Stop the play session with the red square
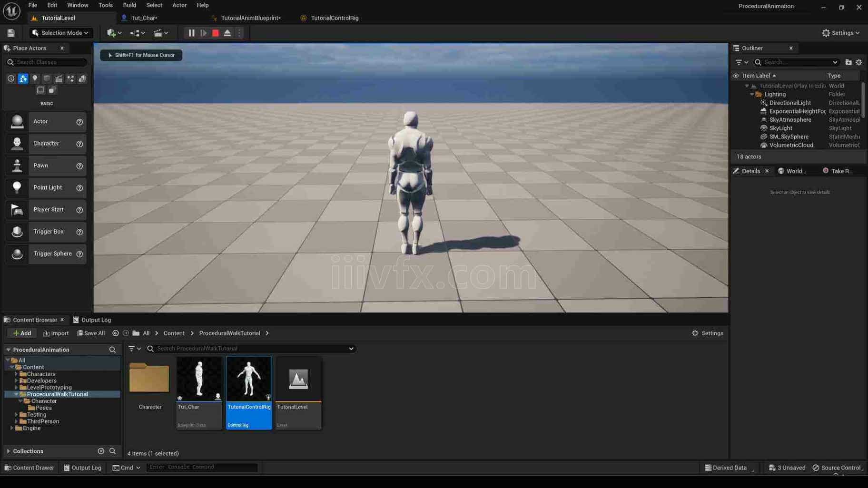 216,33
